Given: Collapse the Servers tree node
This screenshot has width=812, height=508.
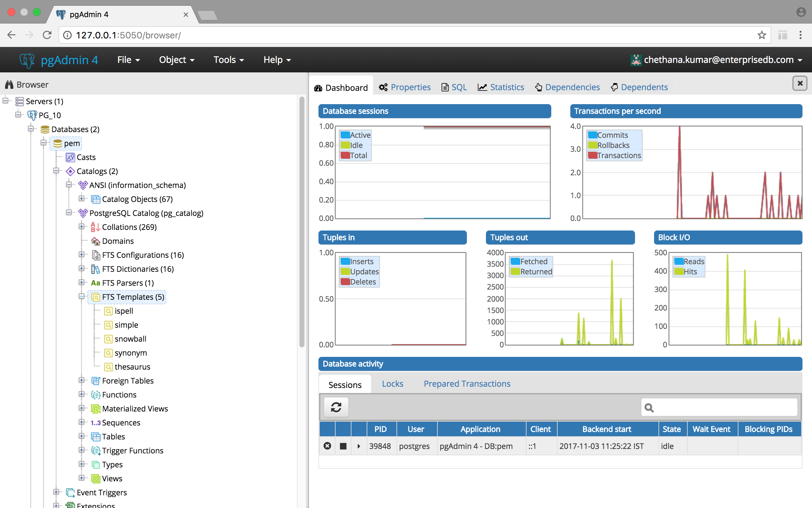Looking at the screenshot, I should (x=6, y=100).
